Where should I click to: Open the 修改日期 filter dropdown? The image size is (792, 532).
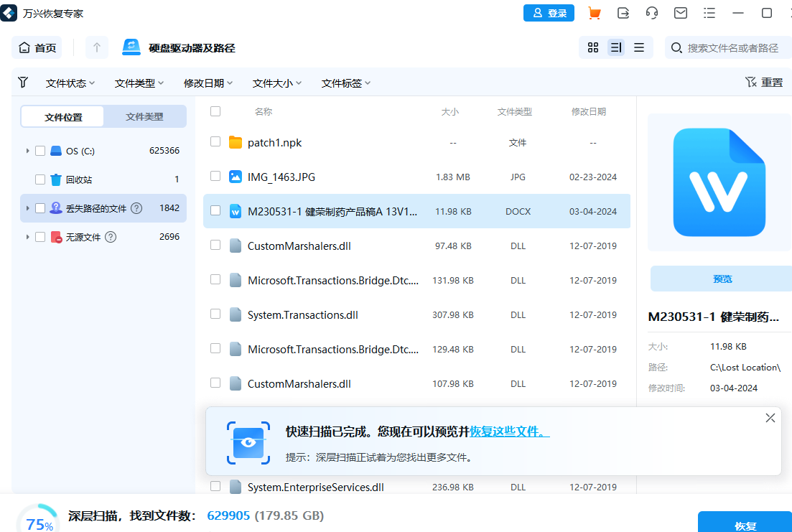click(208, 83)
